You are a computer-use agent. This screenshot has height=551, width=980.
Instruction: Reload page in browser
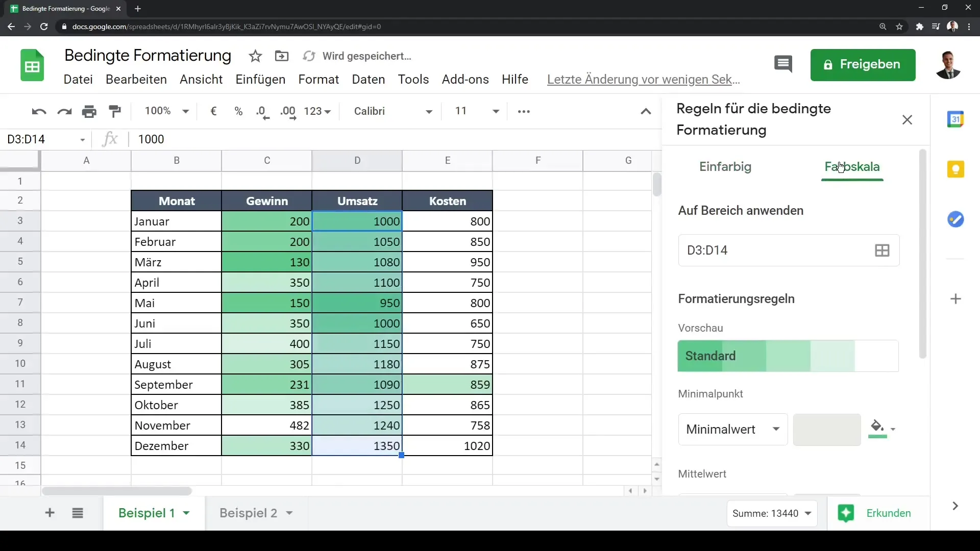coord(44,27)
